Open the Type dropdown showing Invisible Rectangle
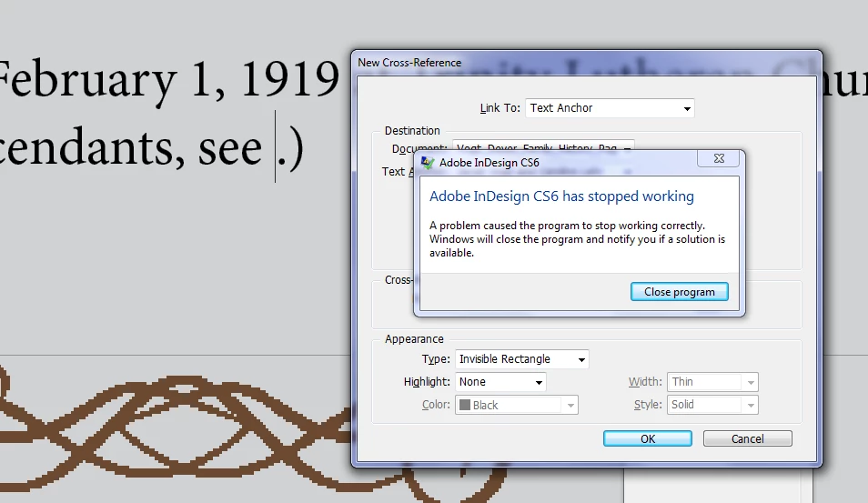 coord(521,359)
